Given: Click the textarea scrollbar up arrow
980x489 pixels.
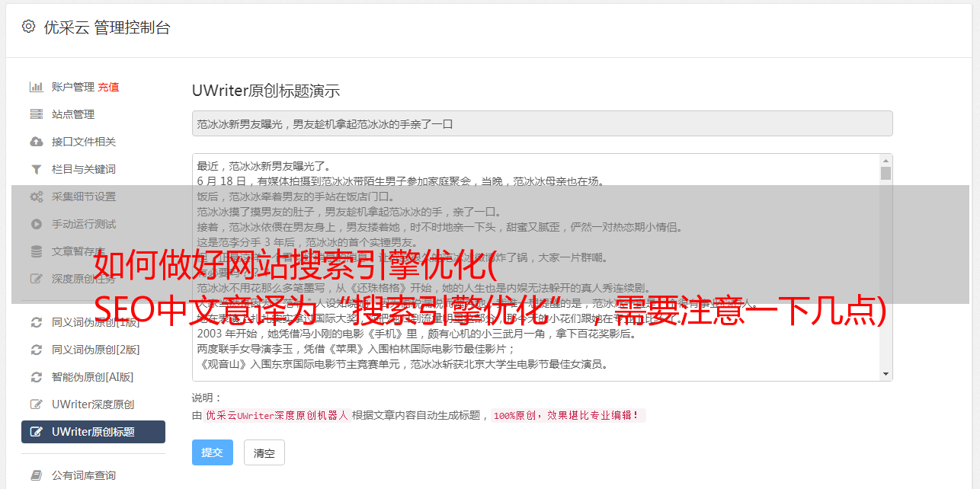Looking at the screenshot, I should tap(886, 161).
